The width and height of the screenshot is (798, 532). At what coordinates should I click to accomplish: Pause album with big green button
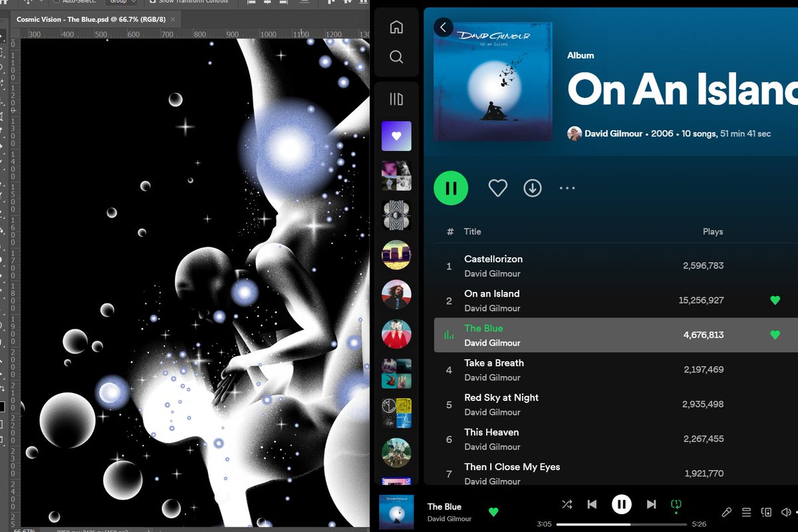pyautogui.click(x=451, y=188)
